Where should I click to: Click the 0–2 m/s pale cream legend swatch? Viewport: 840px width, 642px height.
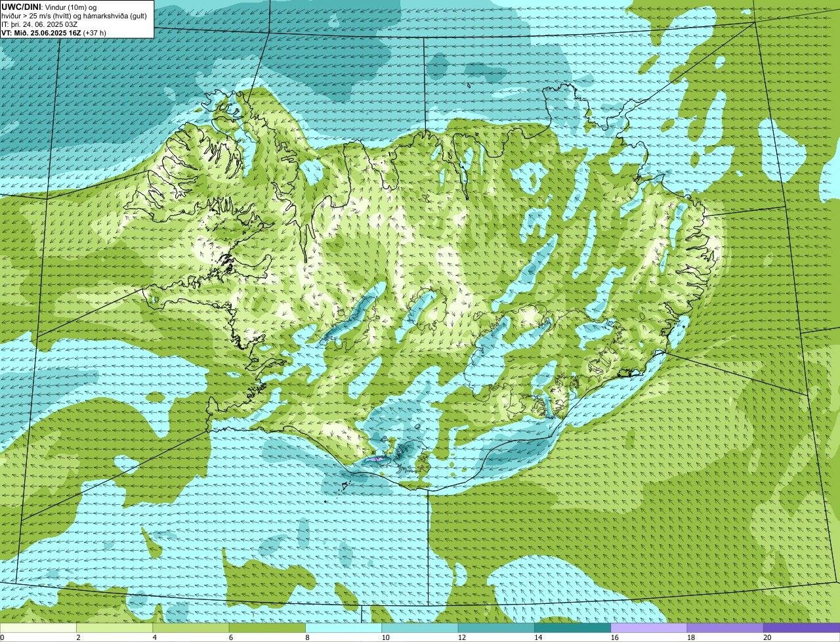click(x=39, y=628)
